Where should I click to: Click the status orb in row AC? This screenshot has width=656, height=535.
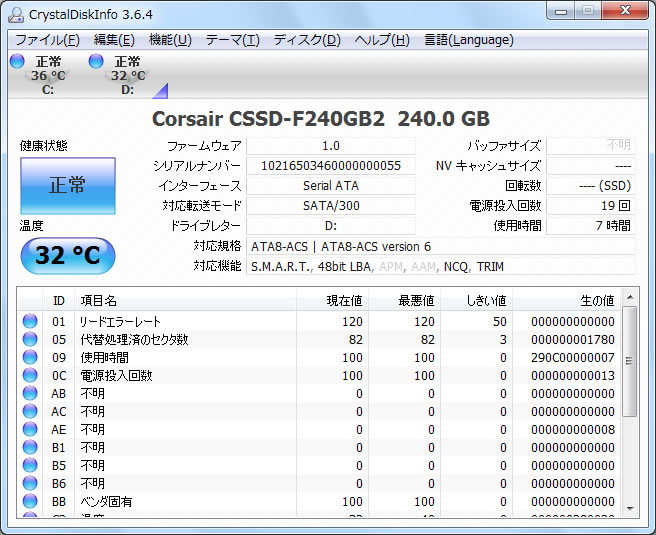[30, 411]
